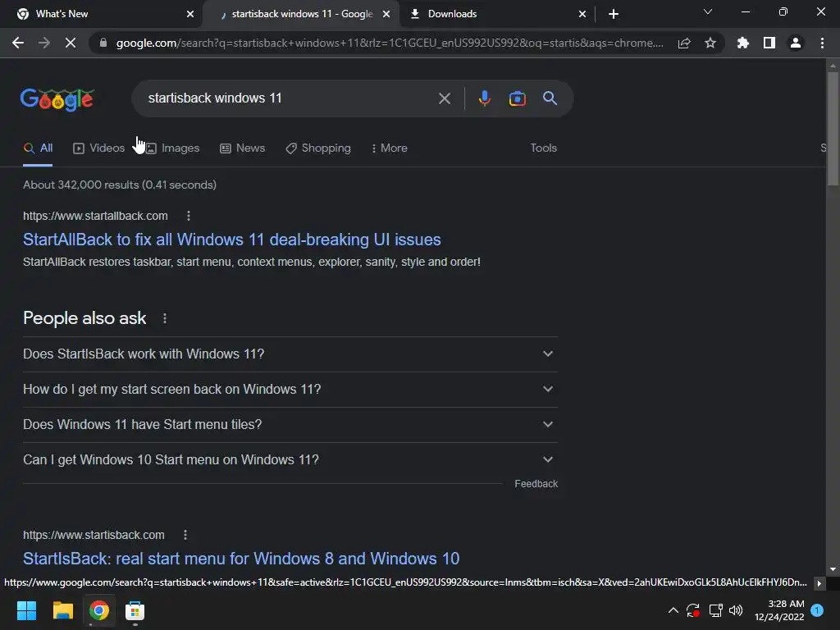Expand Does StartIsBack work with Windows 11
The width and height of the screenshot is (840, 630).
click(x=290, y=354)
